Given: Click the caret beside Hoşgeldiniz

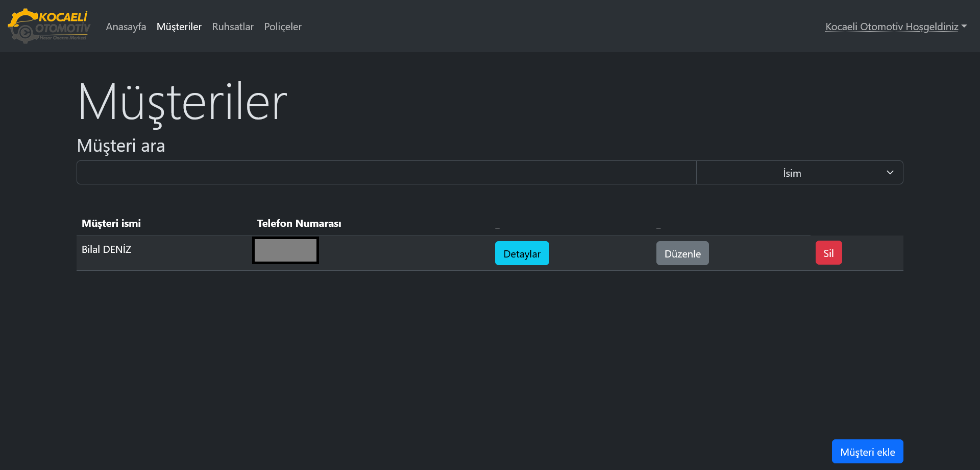Looking at the screenshot, I should pos(964,27).
